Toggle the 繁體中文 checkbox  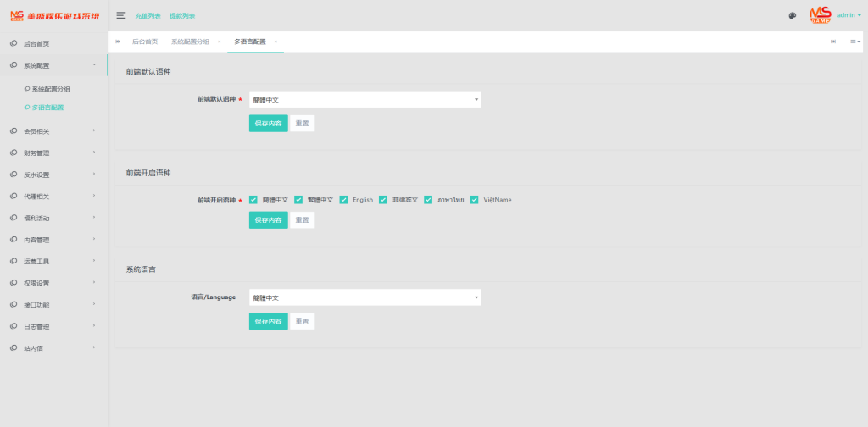click(298, 200)
